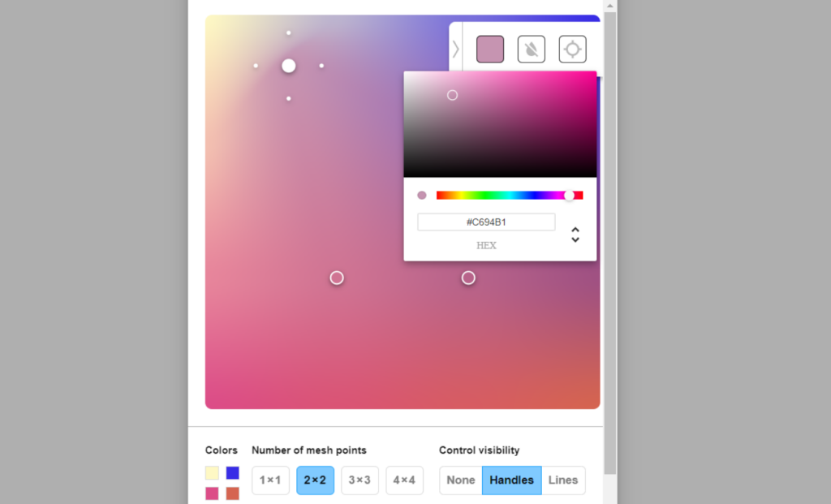Set mesh points to 1×1

(270, 480)
